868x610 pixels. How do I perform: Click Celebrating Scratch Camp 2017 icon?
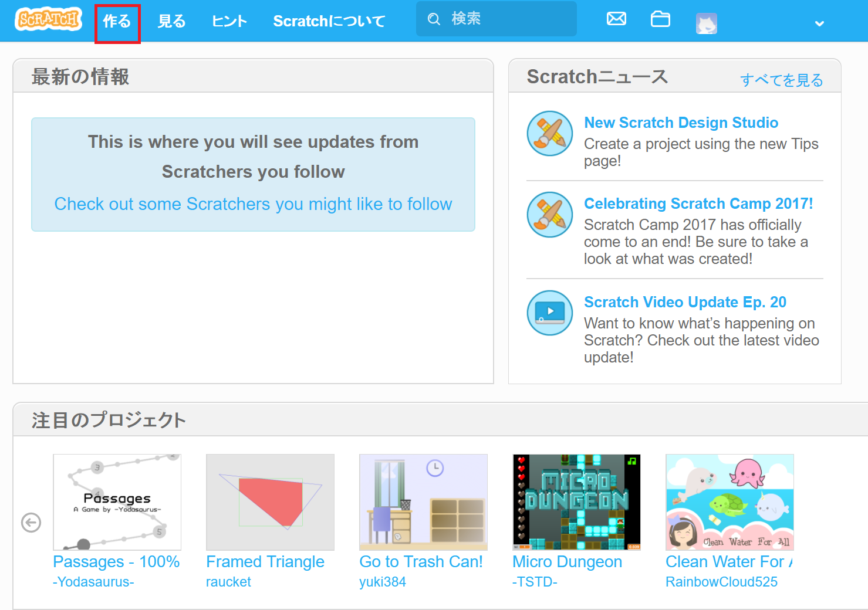(549, 214)
